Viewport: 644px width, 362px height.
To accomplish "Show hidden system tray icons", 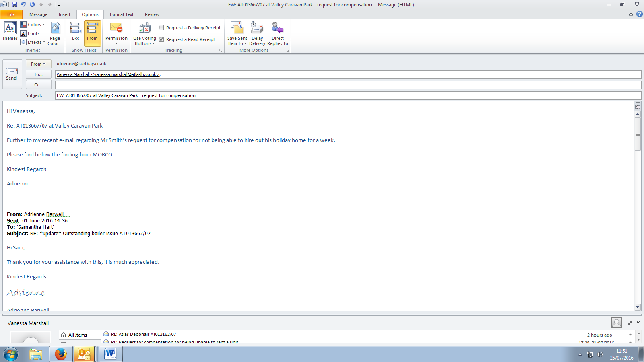I will point(580,354).
